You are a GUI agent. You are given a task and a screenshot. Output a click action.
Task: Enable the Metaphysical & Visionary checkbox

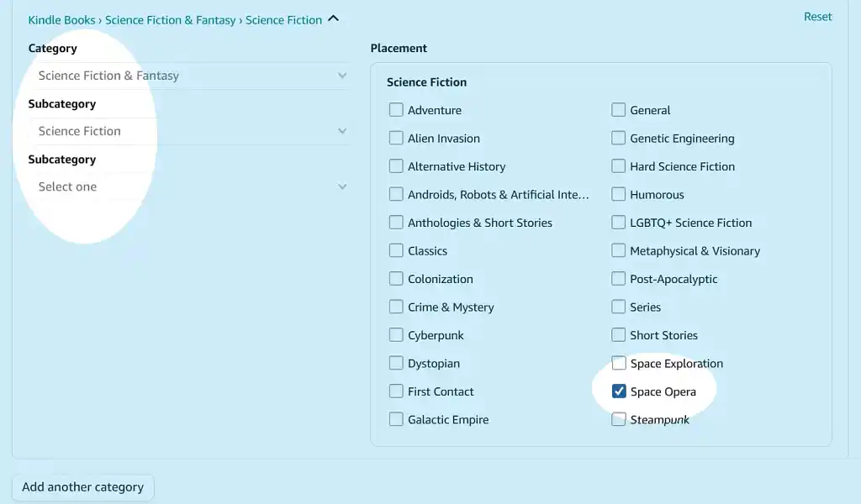[618, 250]
